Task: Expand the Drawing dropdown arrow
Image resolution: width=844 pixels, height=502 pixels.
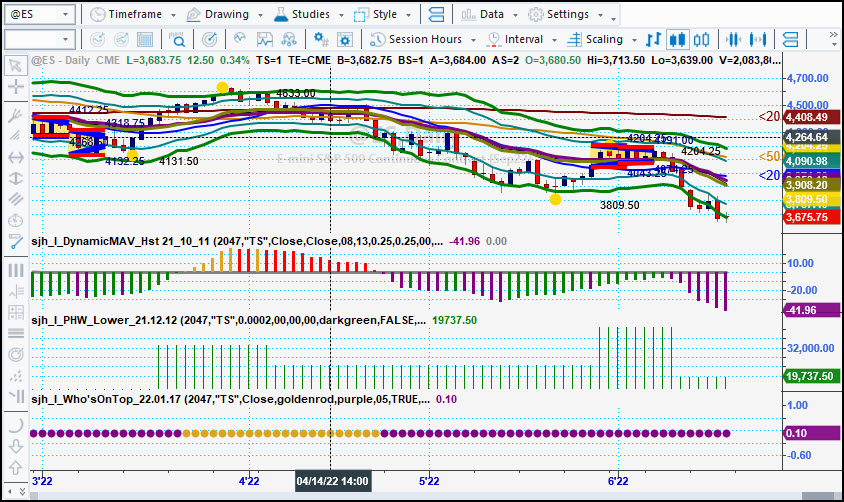Action: click(261, 15)
